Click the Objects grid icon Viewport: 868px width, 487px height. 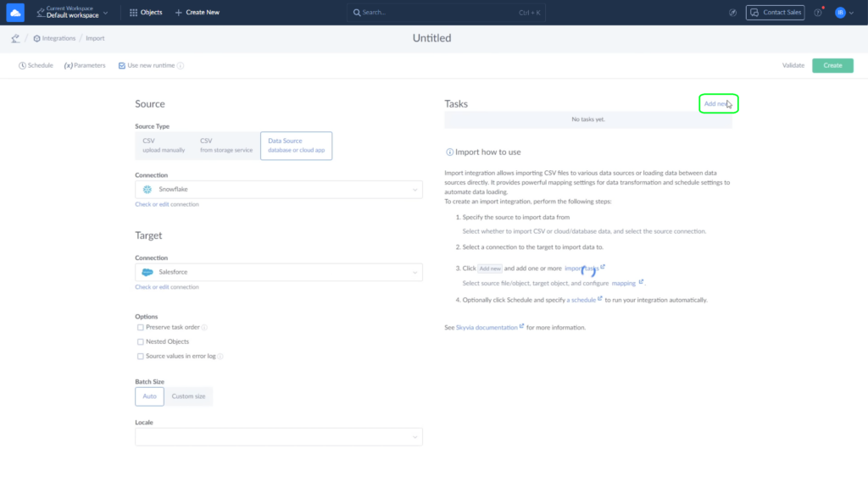133,12
